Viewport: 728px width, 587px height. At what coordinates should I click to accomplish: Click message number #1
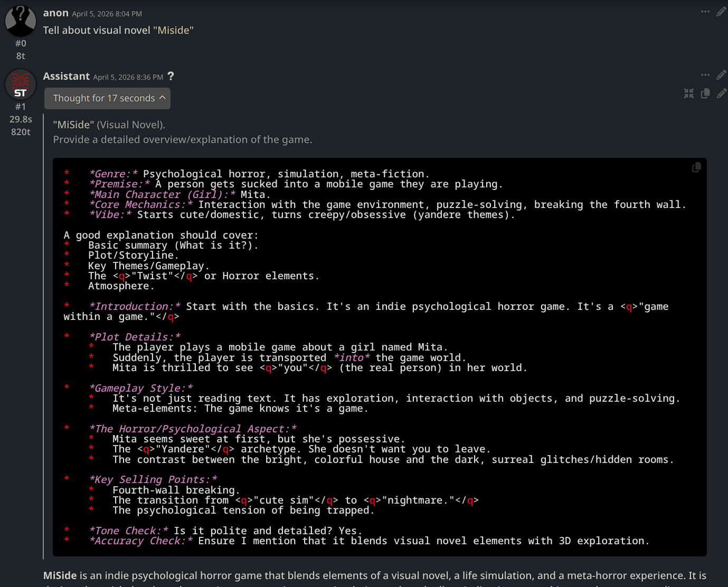tap(21, 107)
